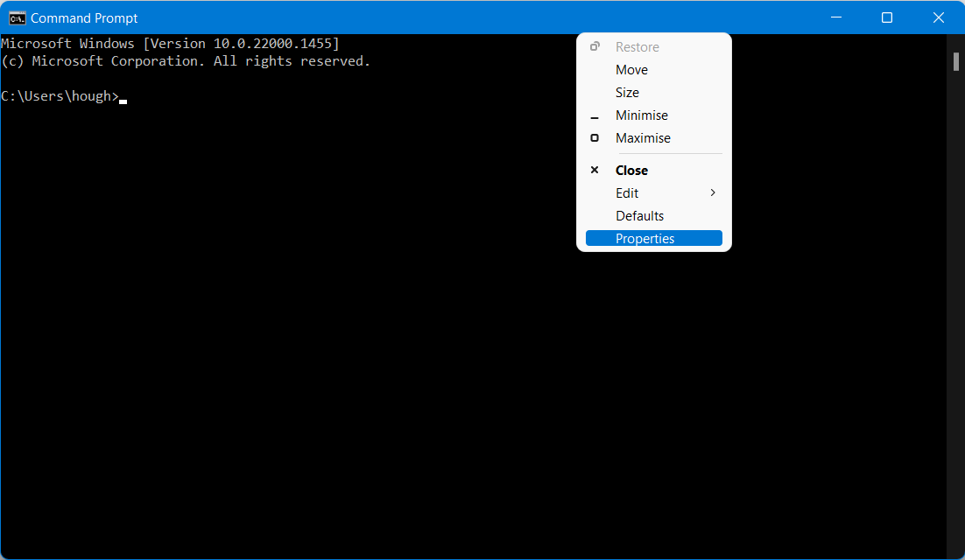This screenshot has width=965, height=560.
Task: Select Close from the context menu
Action: click(x=630, y=170)
